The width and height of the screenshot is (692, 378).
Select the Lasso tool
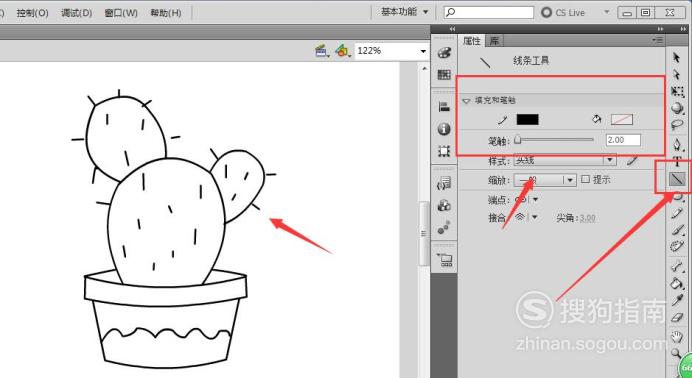677,125
